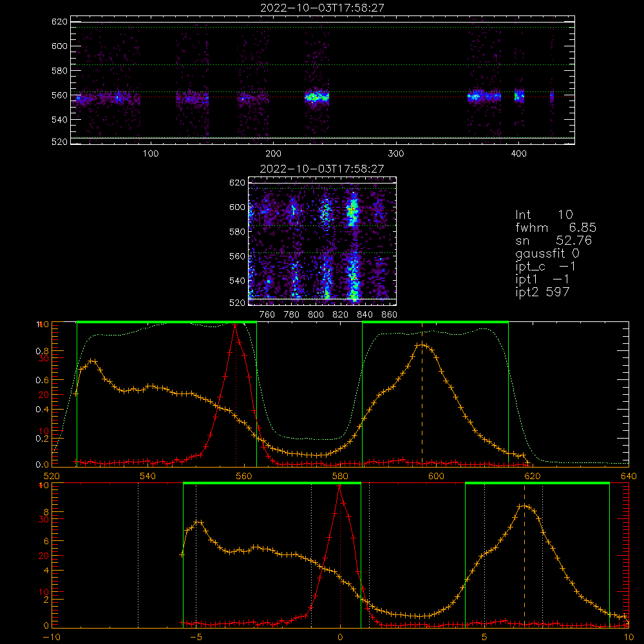Select the 'Int 10' parameter line
644x644 pixels.
coord(544,214)
